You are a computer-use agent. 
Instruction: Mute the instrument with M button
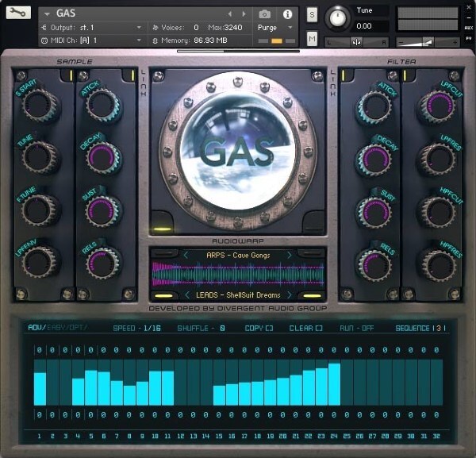click(312, 39)
